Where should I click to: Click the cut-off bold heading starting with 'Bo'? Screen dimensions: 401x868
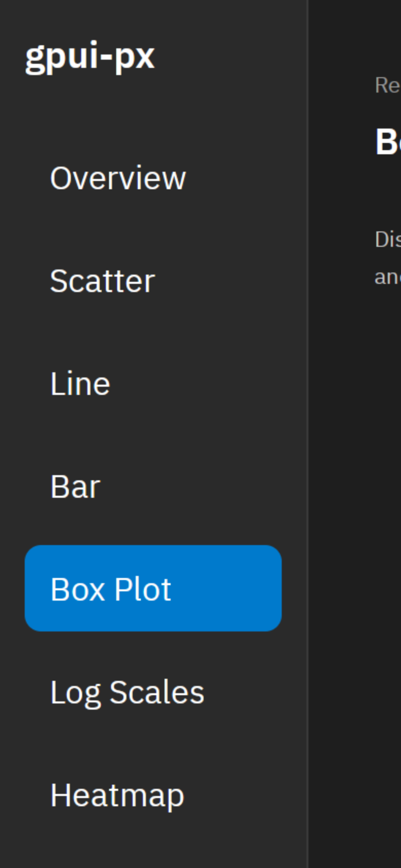[x=388, y=141]
